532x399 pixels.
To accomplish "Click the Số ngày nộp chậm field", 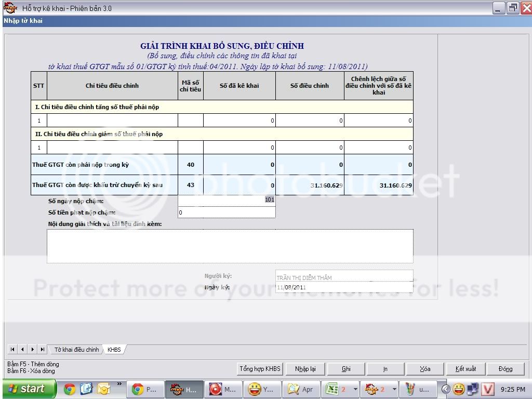I will (x=227, y=200).
